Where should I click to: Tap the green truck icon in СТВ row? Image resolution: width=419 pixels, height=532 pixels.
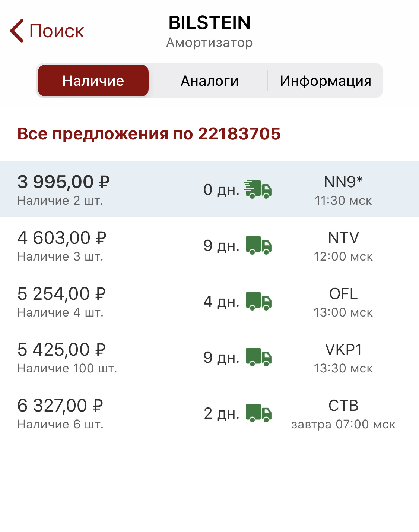pyautogui.click(x=258, y=413)
